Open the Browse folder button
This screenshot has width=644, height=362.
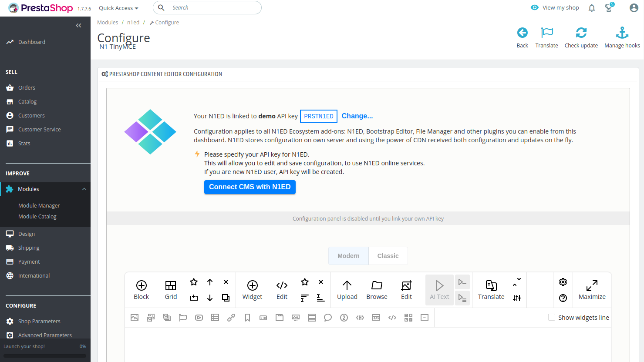(377, 290)
